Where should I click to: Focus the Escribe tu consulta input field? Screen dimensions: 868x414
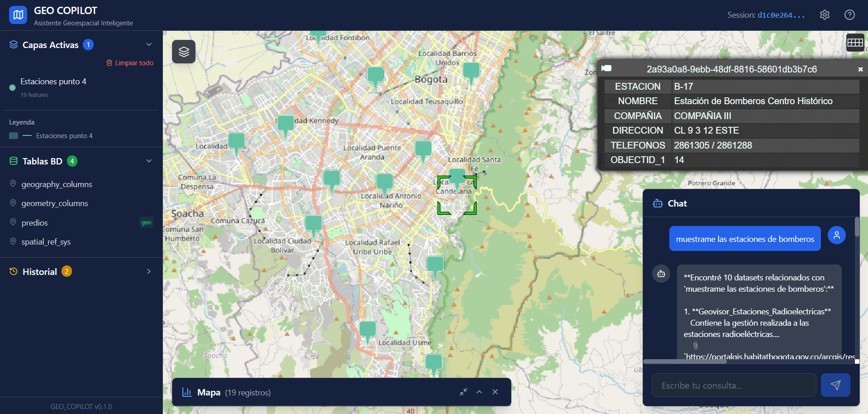(734, 385)
